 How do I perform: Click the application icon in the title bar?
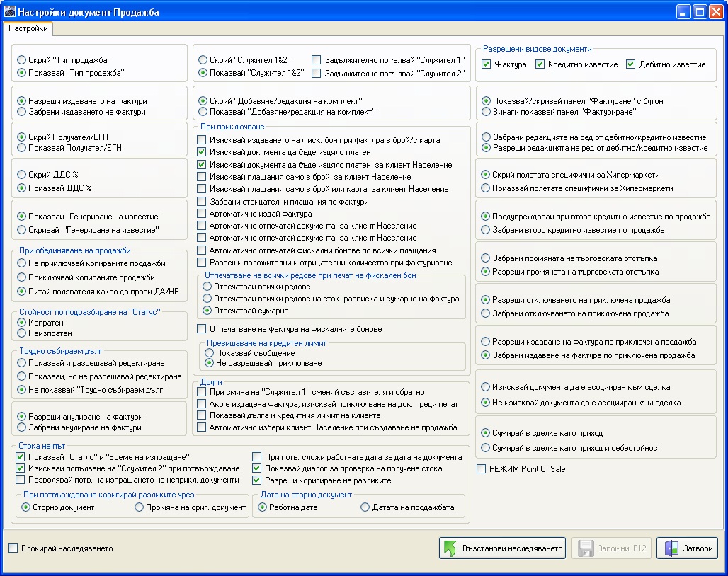tap(9, 11)
